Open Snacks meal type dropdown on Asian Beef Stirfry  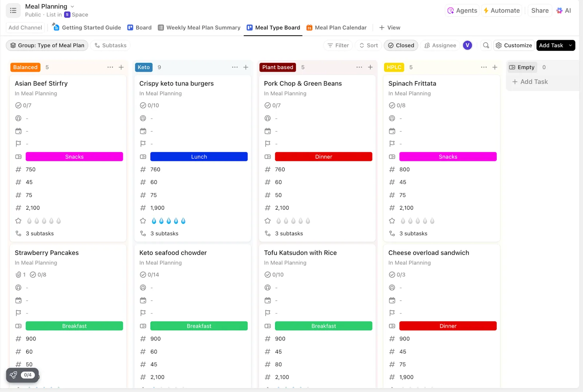[74, 157]
